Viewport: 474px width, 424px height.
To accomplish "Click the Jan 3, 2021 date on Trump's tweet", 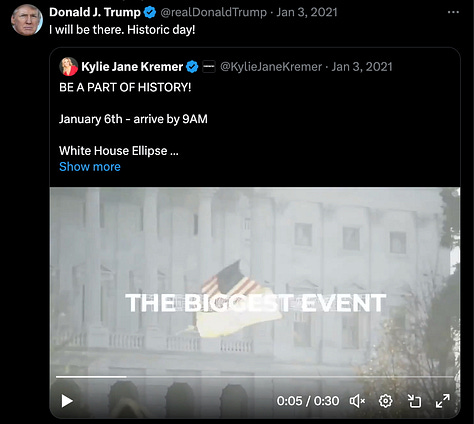I will pyautogui.click(x=307, y=12).
